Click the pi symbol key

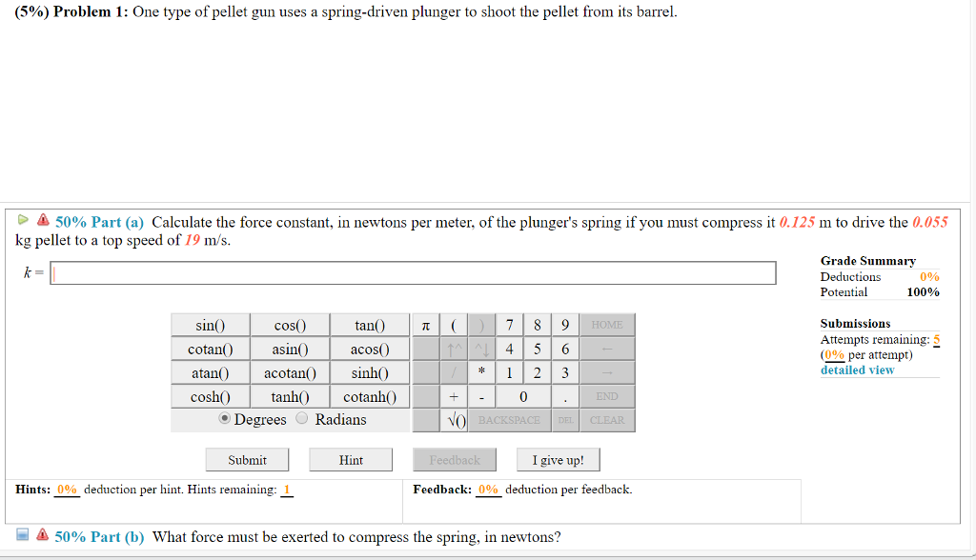[424, 326]
